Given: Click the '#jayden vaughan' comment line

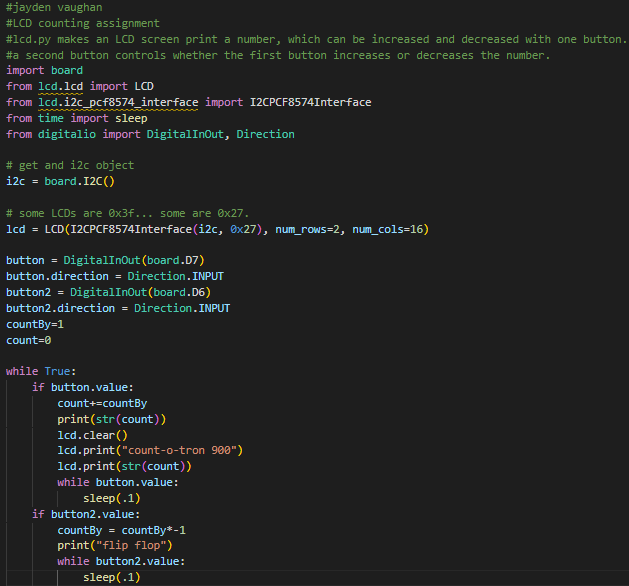Looking at the screenshot, I should (x=54, y=8).
